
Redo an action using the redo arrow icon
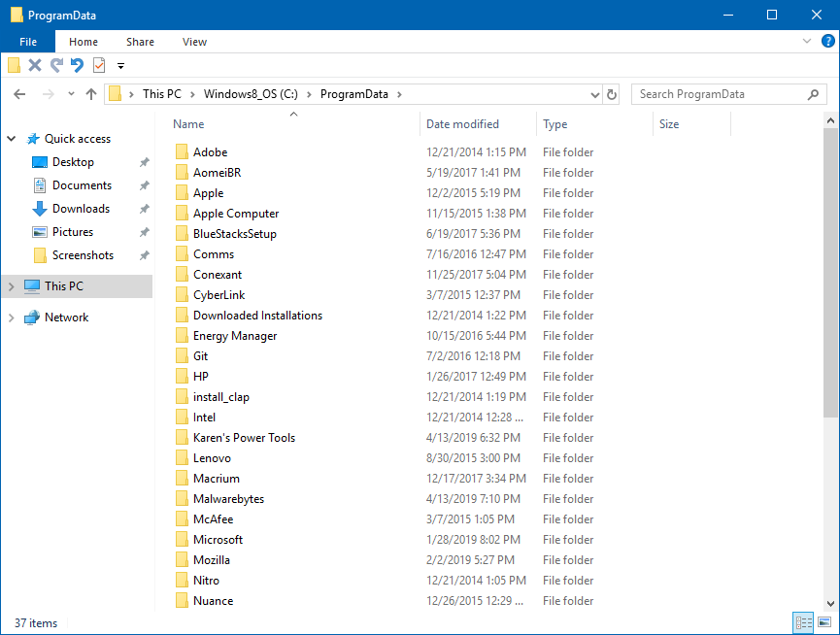coord(56,66)
